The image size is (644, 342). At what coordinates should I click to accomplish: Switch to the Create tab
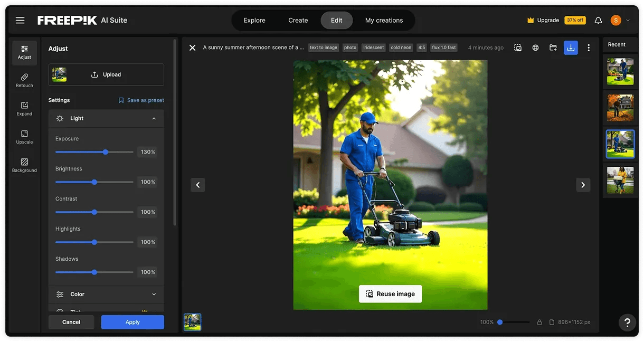[298, 21]
